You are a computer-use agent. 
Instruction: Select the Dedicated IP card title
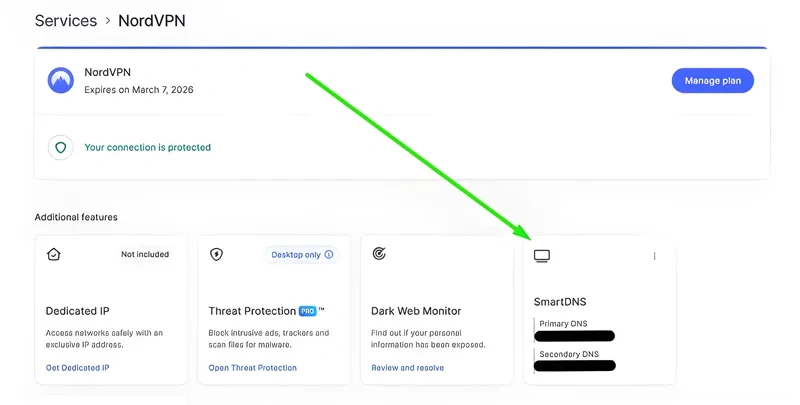click(x=78, y=311)
